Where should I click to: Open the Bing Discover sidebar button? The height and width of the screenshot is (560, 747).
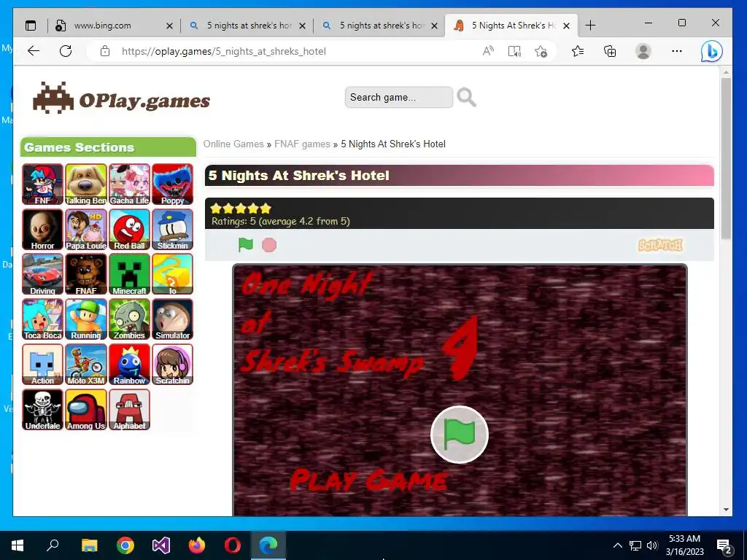[x=712, y=51]
